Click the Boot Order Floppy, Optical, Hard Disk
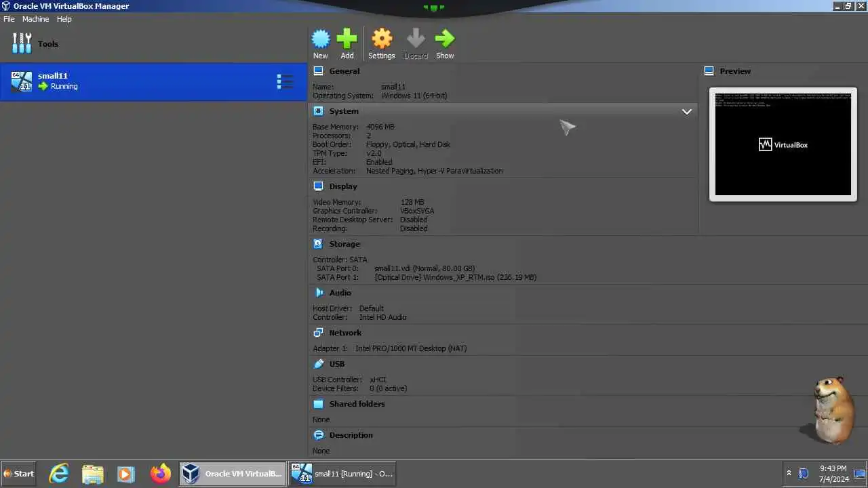Screen dimensions: 868x488 click(x=408, y=144)
